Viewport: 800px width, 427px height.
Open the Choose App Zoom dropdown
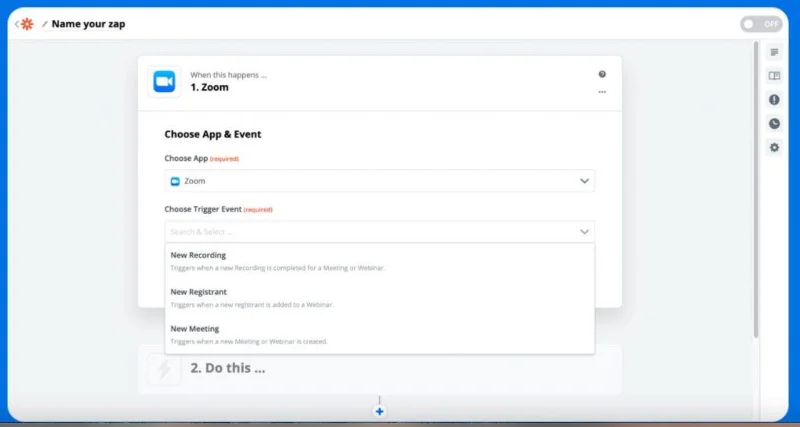click(x=380, y=181)
